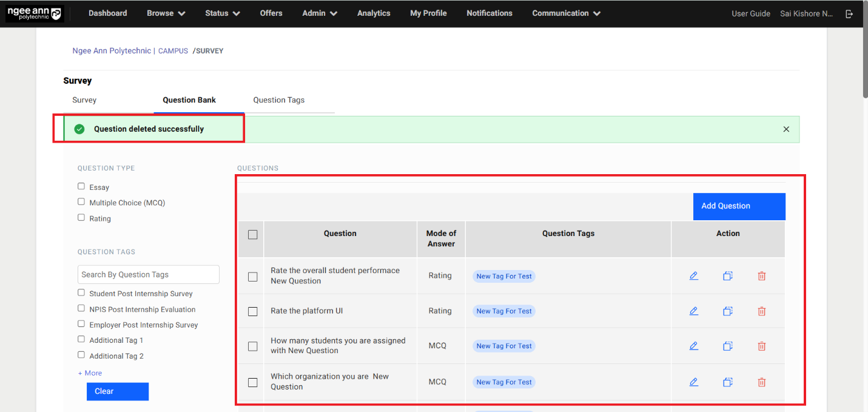The image size is (868, 412).
Task: Delete the 'Rate the platform UI' question
Action: click(x=761, y=311)
